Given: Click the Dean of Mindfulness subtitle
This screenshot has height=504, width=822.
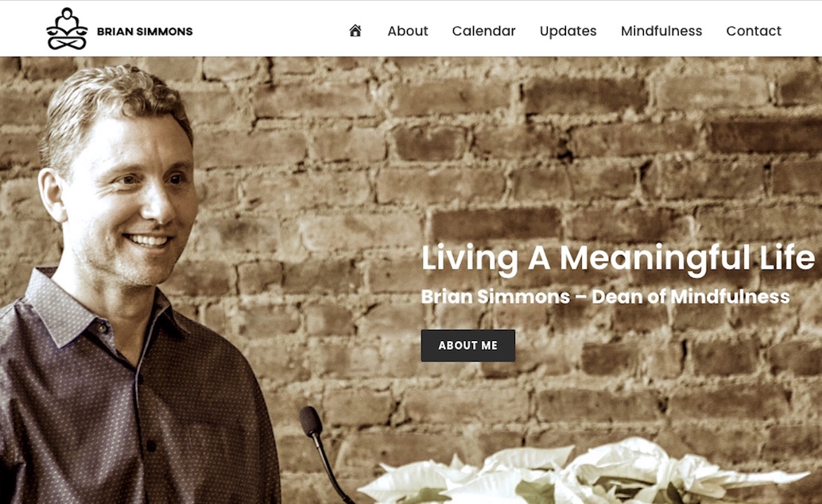Looking at the screenshot, I should (606, 297).
